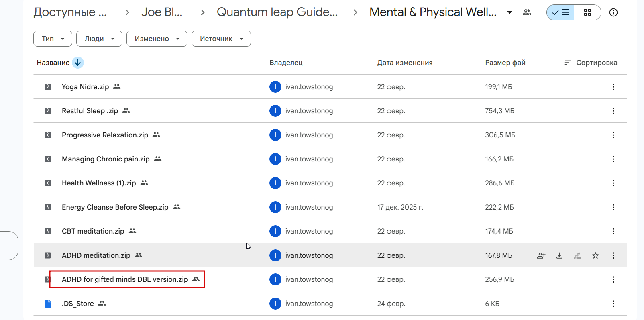Share ADHD meditation.zip with people
This screenshot has width=644, height=320.
click(541, 255)
